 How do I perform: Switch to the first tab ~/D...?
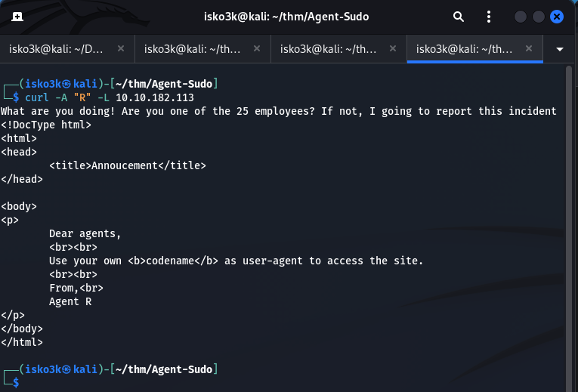pos(57,48)
